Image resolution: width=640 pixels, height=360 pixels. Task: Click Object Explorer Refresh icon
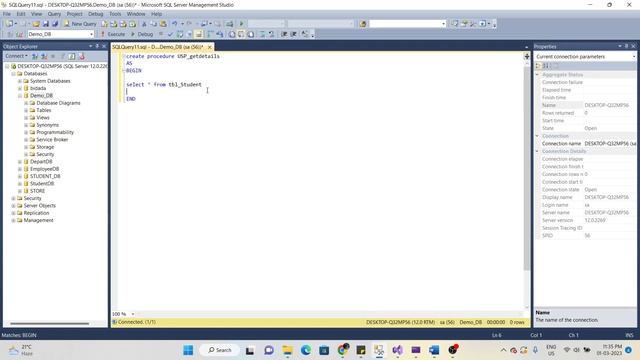tap(72, 56)
